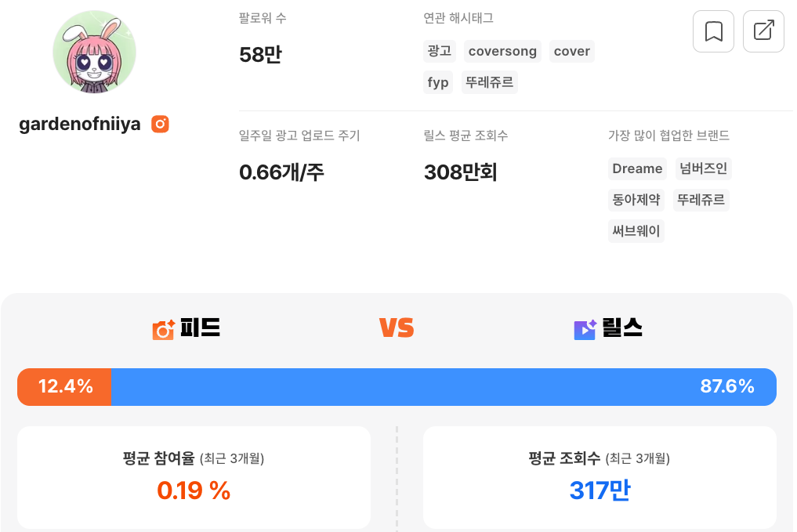Click the gardenofniiya username

pos(80,124)
